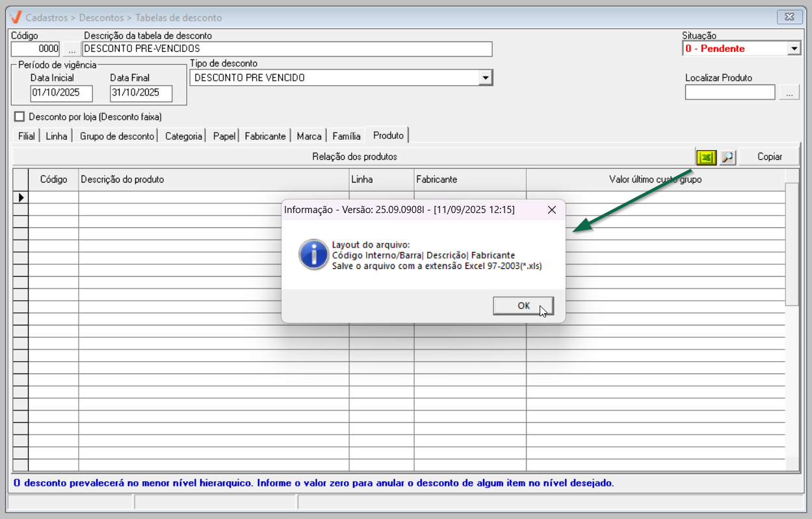
Task: Open the Grupo de desconto tab
Action: point(117,136)
